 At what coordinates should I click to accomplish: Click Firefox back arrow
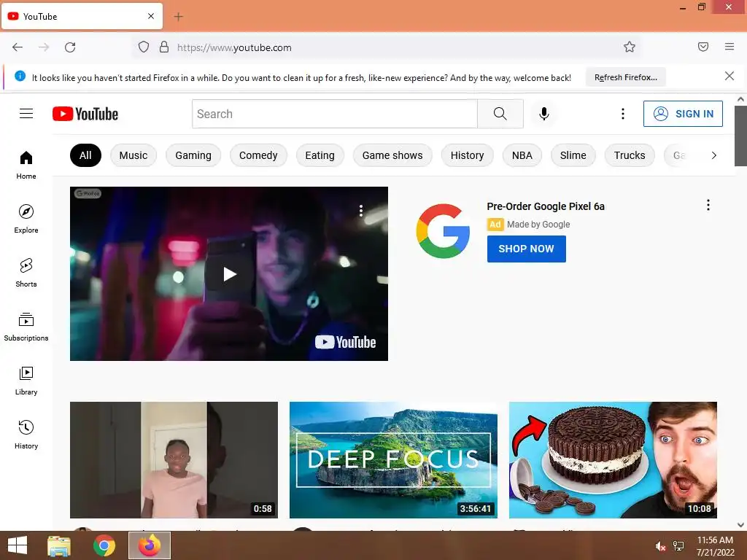(x=18, y=47)
